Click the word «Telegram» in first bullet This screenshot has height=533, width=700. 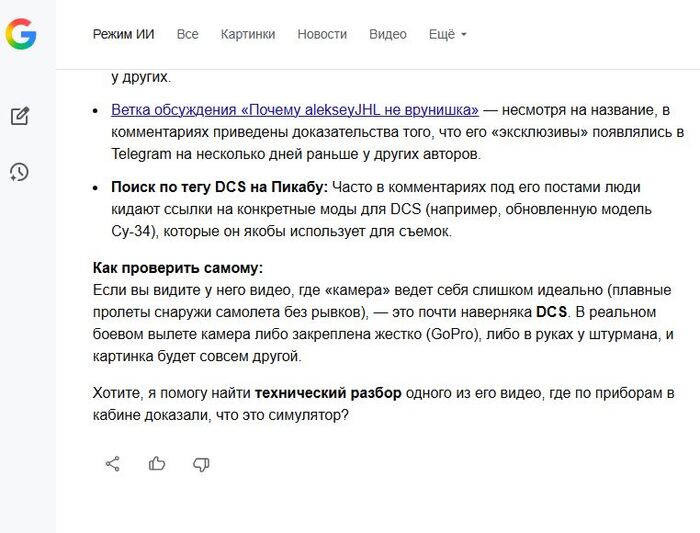tap(142, 154)
